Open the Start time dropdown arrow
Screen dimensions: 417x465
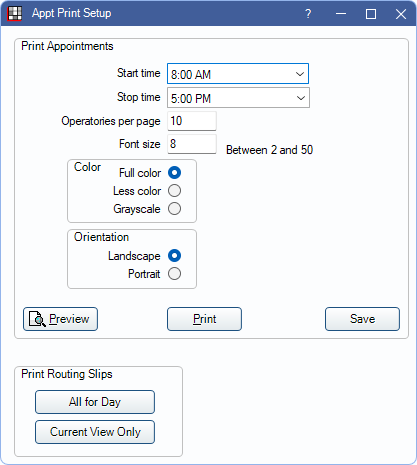(x=300, y=74)
